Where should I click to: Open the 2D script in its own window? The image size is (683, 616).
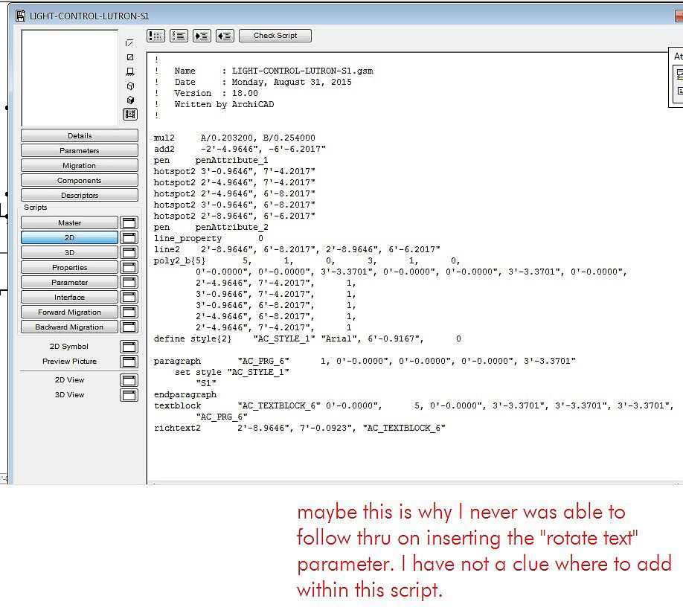[128, 237]
